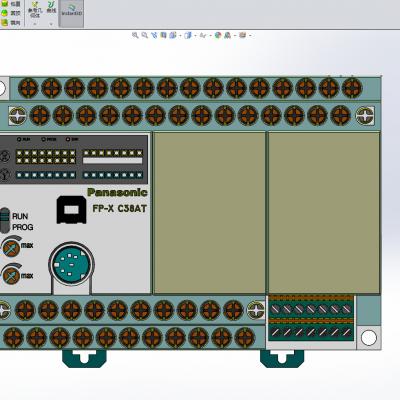Click the Display Style cube icon
Image resolution: width=400 pixels, height=400 pixels.
(x=188, y=35)
